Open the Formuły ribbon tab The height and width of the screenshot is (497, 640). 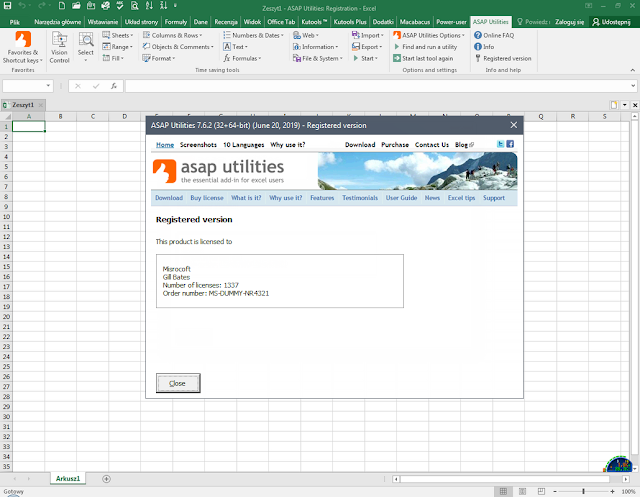click(176, 22)
